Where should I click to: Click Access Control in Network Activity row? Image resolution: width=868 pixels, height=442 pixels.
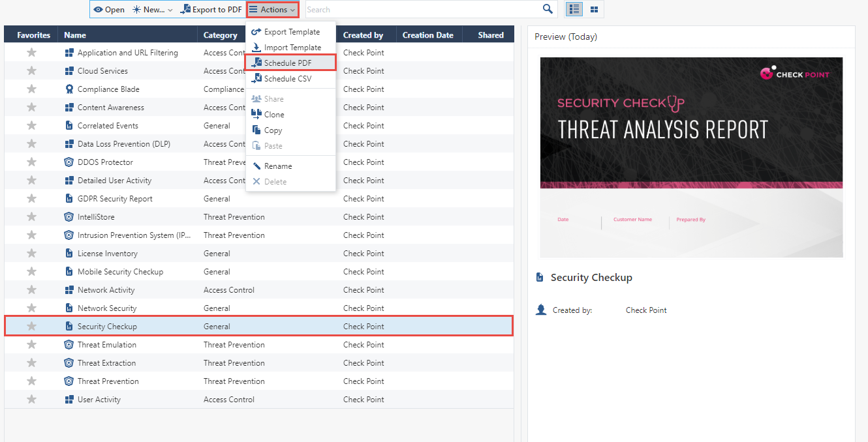point(229,290)
